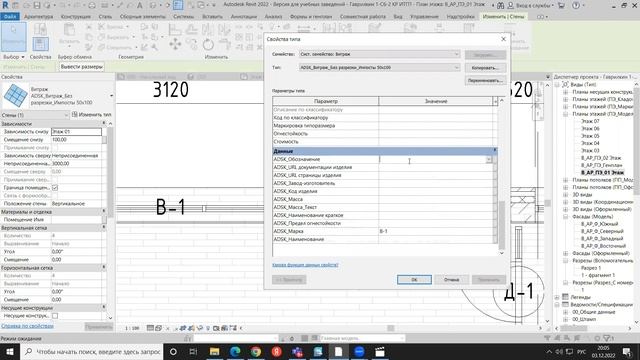Click the Копировать button
This screenshot has height=360, width=640.
pos(485,68)
